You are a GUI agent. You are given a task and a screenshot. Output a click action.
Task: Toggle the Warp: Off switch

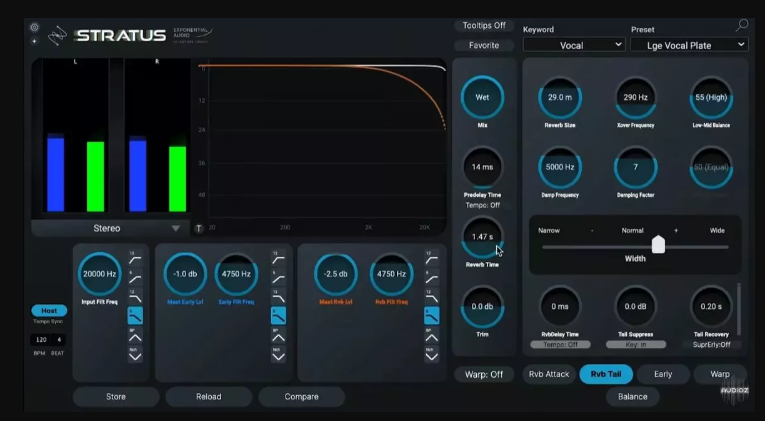point(484,374)
